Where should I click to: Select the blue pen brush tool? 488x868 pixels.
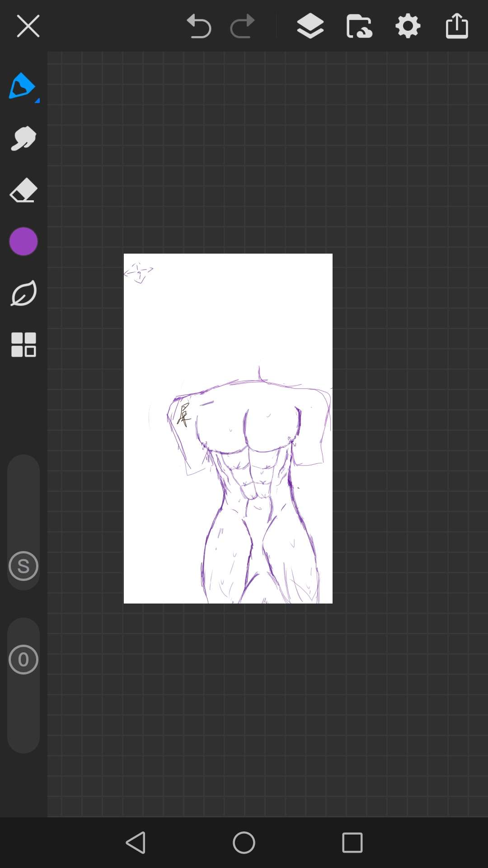tap(22, 86)
